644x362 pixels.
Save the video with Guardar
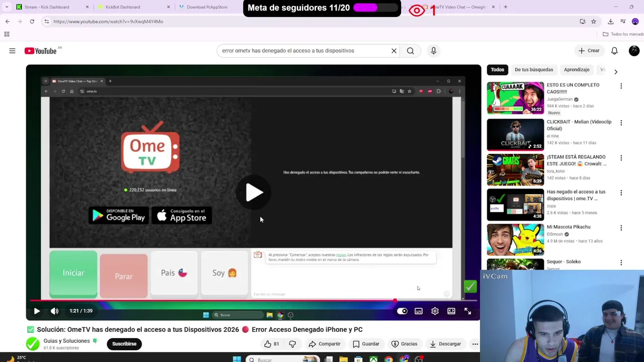[x=366, y=344]
